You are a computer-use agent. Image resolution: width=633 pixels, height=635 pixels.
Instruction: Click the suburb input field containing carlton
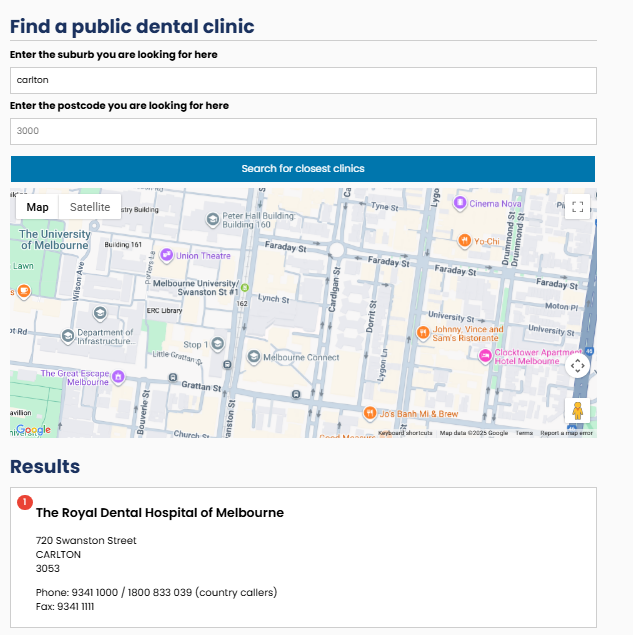pos(303,80)
